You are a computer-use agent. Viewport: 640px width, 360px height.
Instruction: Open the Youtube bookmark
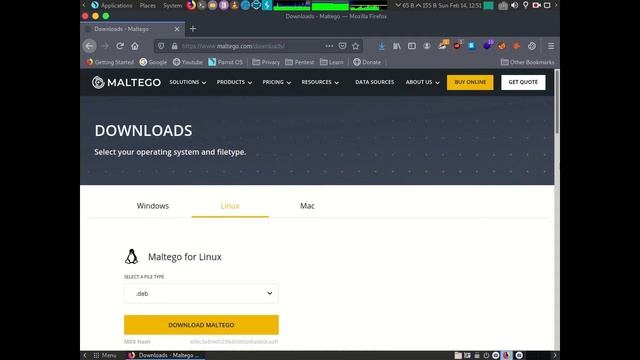188,62
